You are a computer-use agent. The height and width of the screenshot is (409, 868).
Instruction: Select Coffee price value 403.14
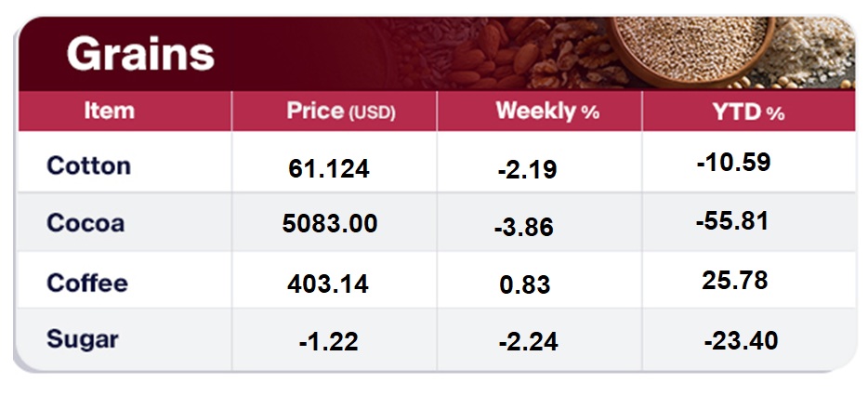pyautogui.click(x=329, y=283)
